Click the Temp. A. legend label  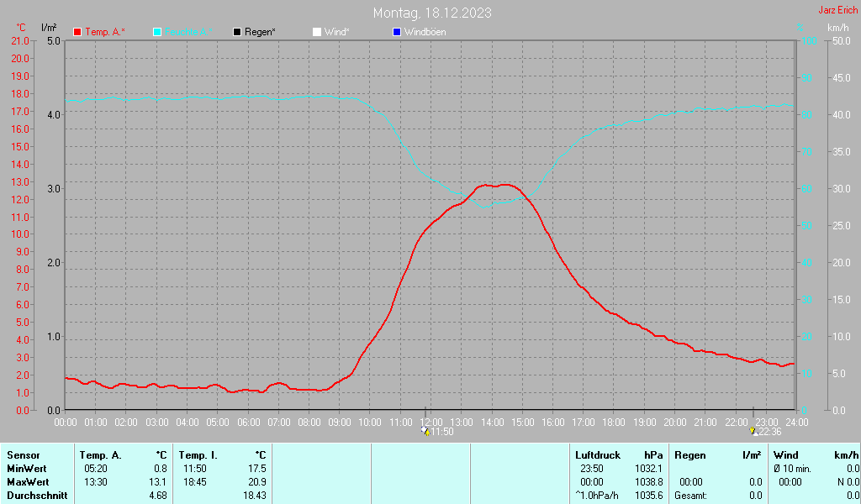(105, 32)
